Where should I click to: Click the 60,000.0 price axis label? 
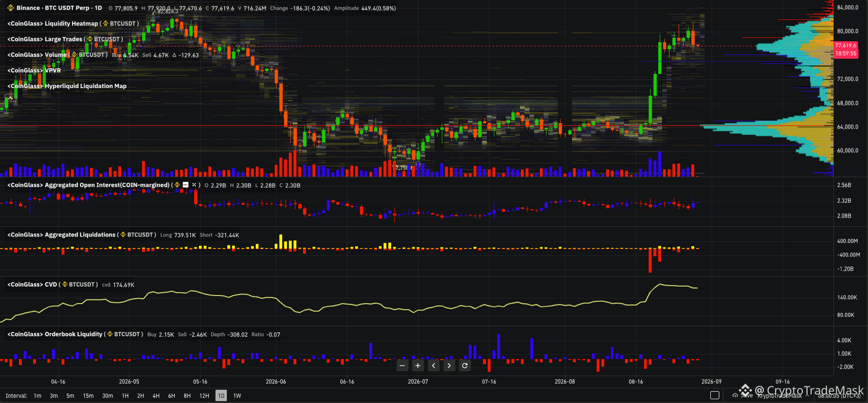[x=848, y=151]
